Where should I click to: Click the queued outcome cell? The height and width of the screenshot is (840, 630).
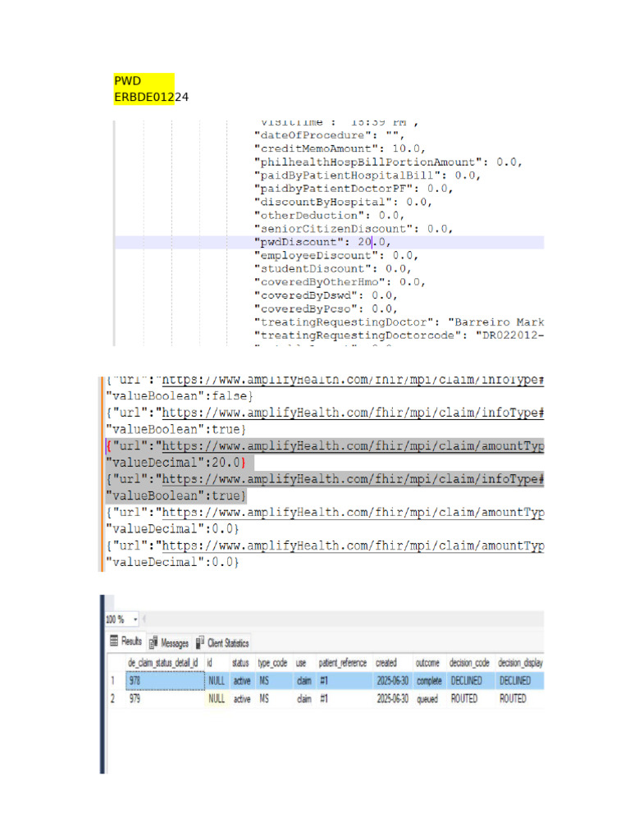click(x=427, y=699)
